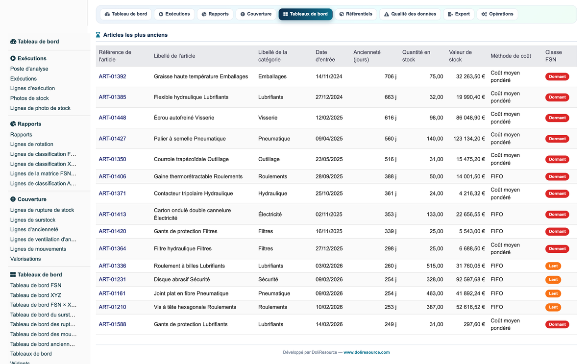Viewport: 588px width, 364px height.
Task: Click the warning triangle icon in Qualité des données tab
Action: (x=387, y=14)
